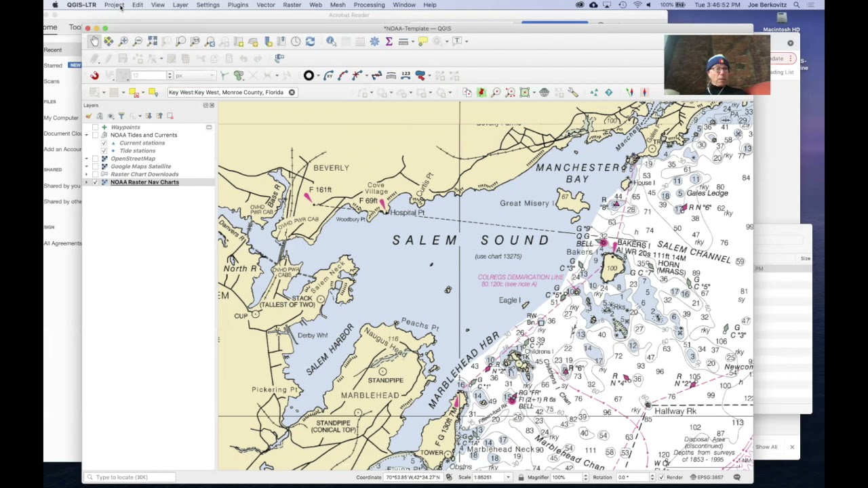Open the Raster menu
This screenshot has height=488, width=868.
click(292, 5)
